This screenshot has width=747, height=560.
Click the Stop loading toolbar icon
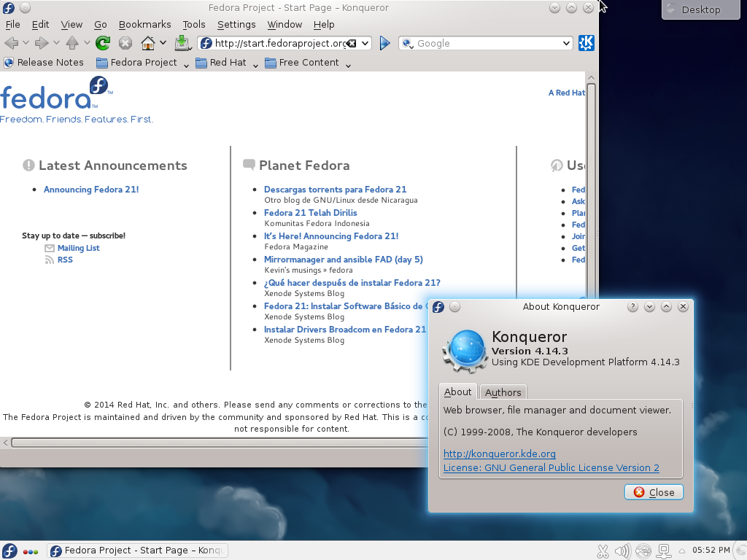(x=125, y=43)
